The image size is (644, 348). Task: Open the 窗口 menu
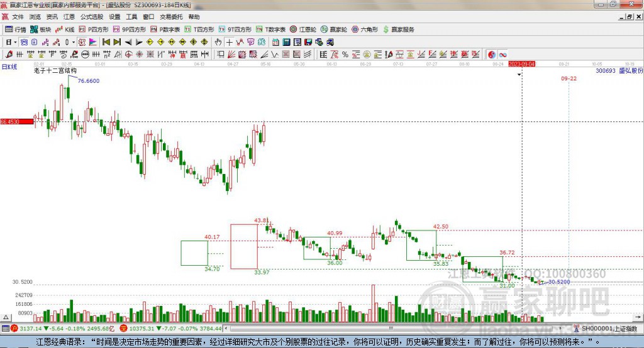tap(148, 17)
